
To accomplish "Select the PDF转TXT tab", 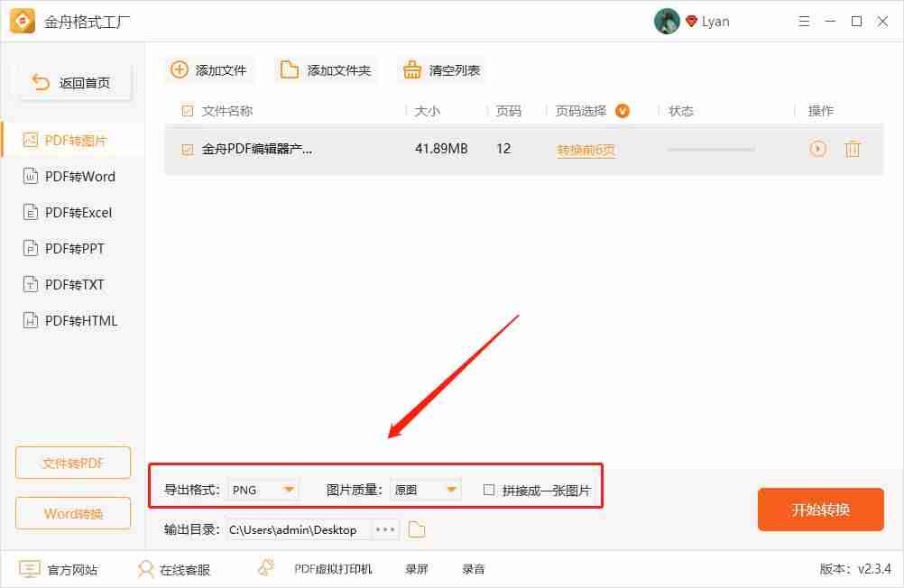I will [73, 285].
